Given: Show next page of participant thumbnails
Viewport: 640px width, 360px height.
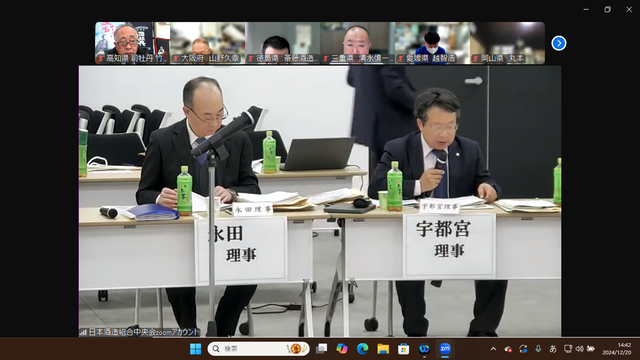Looking at the screenshot, I should click(x=558, y=43).
